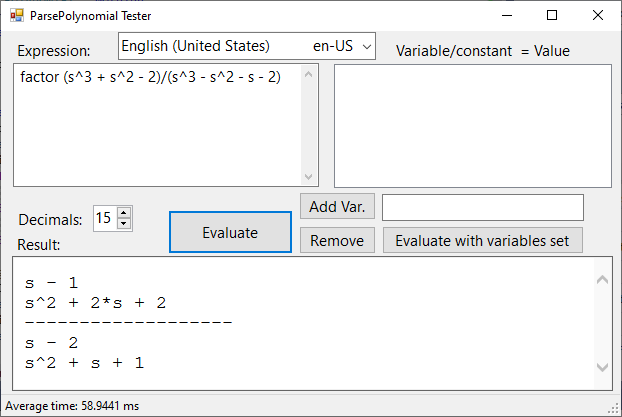Screen dimensions: 622x417
Task: Click the expression box scroll-down arrow
Action: pos(309,177)
